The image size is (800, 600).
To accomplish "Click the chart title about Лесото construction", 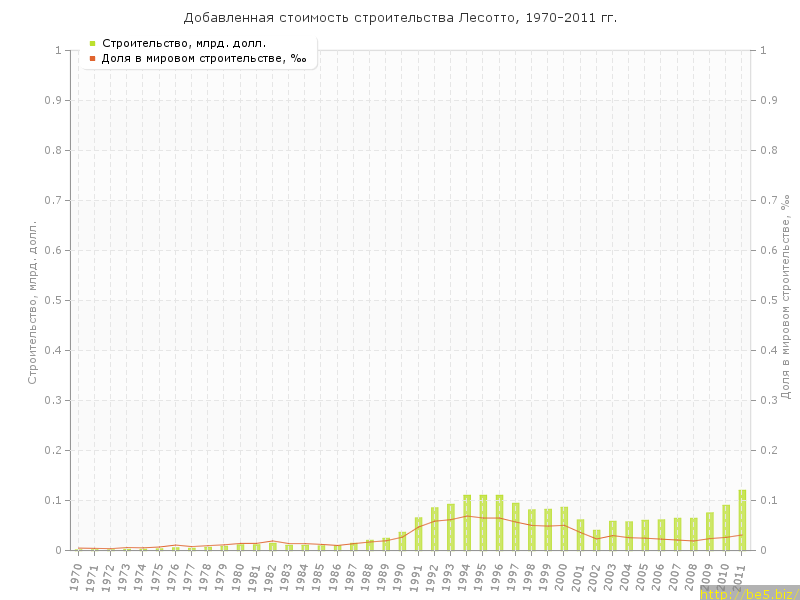I will 400,18.
